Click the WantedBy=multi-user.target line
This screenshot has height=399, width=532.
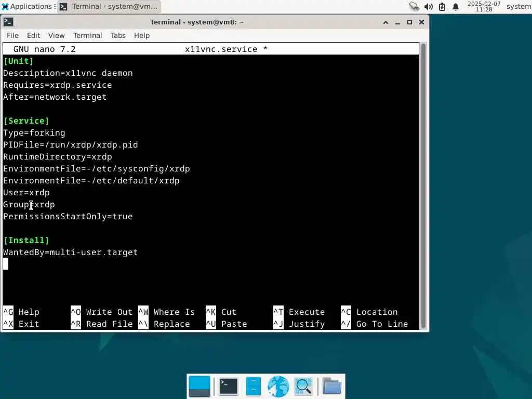tap(71, 252)
